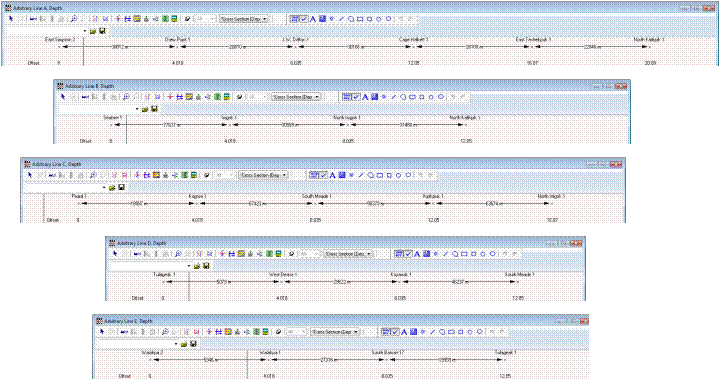Toggle the grid display button in Line B toolbar

(x=347, y=97)
